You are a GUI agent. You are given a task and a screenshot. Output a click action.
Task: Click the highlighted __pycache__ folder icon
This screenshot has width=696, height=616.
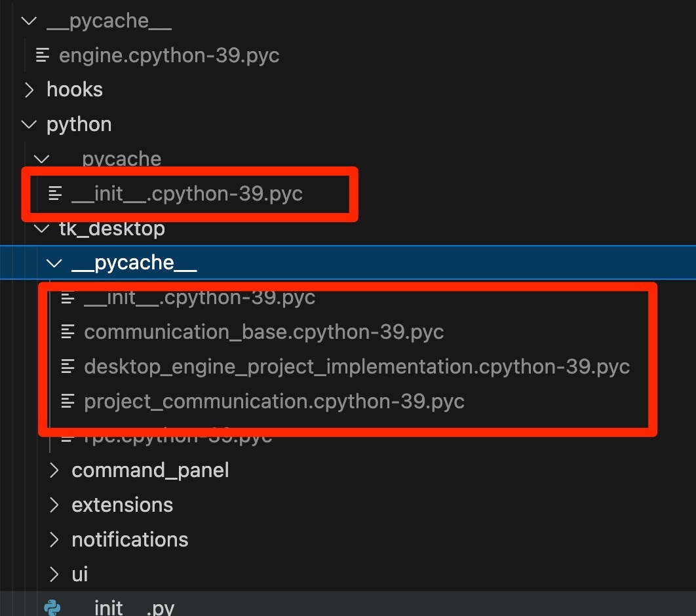tap(55, 262)
